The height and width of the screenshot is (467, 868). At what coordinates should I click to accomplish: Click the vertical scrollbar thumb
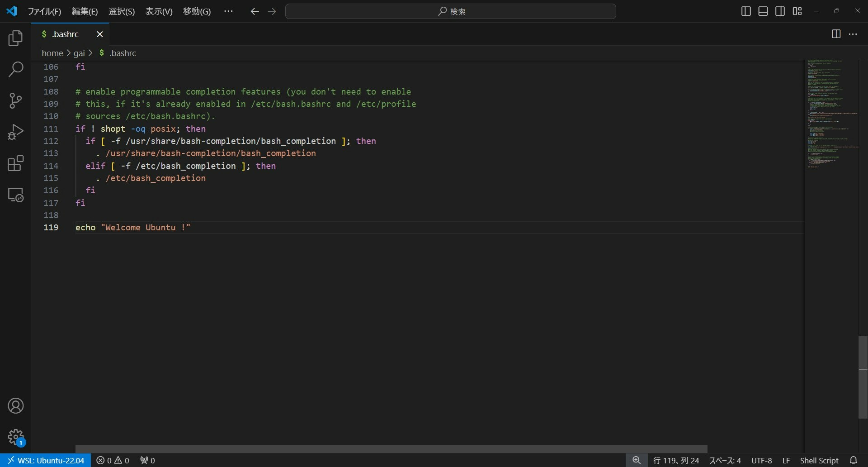click(x=863, y=377)
